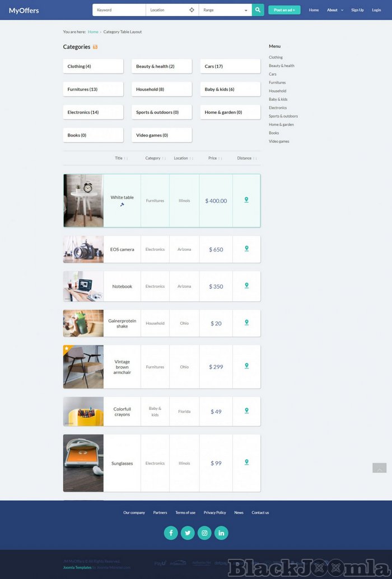Open the Instagram social icon
Screen dimensions: 392x579
click(x=204, y=533)
